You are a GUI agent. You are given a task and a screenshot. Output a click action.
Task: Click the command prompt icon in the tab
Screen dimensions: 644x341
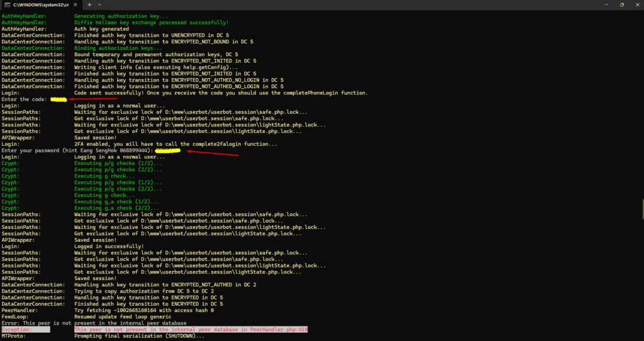(x=6, y=4)
